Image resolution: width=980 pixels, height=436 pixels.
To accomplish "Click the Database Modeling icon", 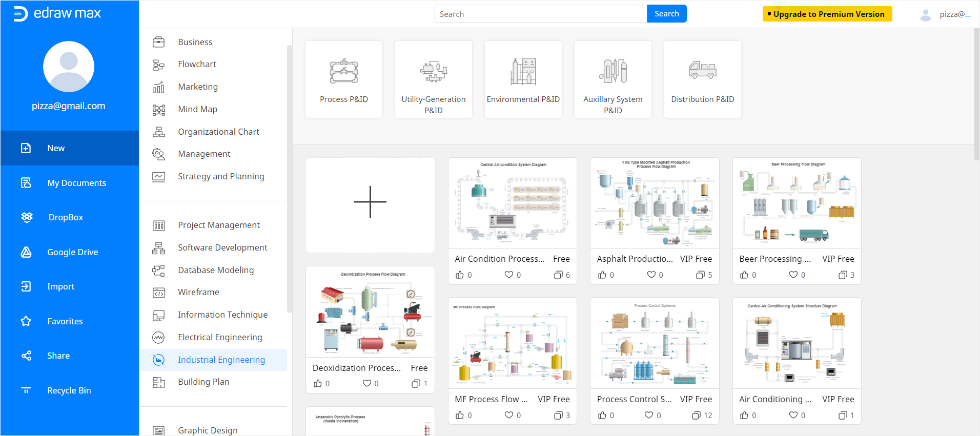I will point(159,271).
